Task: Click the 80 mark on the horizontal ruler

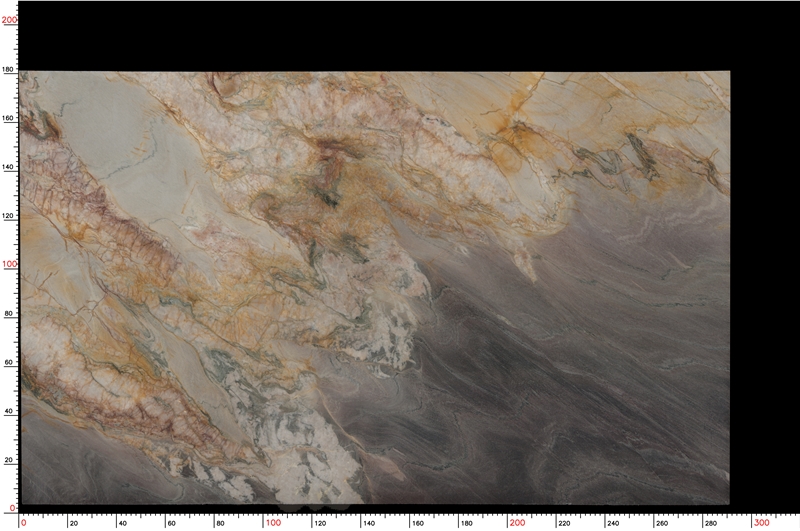Action: [220, 523]
